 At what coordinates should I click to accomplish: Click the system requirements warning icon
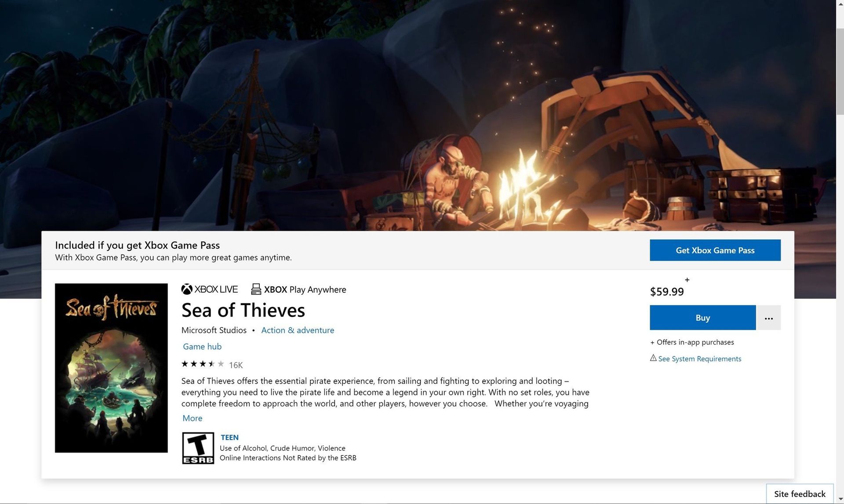[653, 358]
